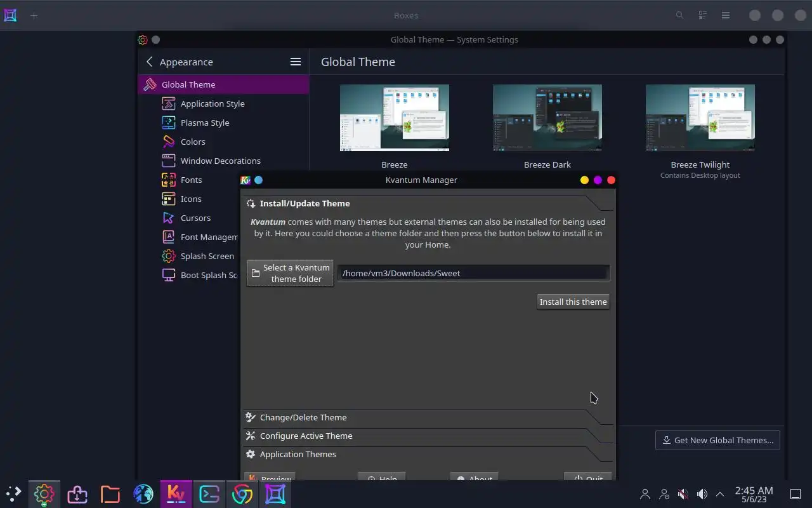Click the Boxes app icon at top-left
This screenshot has height=508, width=812.
[10, 15]
